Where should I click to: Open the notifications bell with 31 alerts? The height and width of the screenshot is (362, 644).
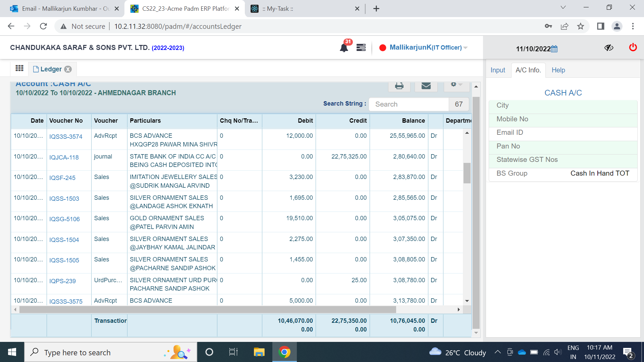coord(344,47)
